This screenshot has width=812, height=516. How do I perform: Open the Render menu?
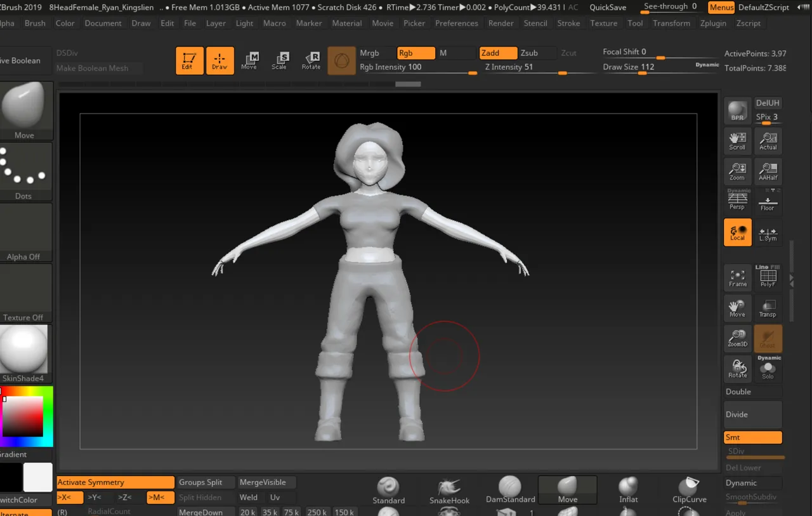pos(501,23)
